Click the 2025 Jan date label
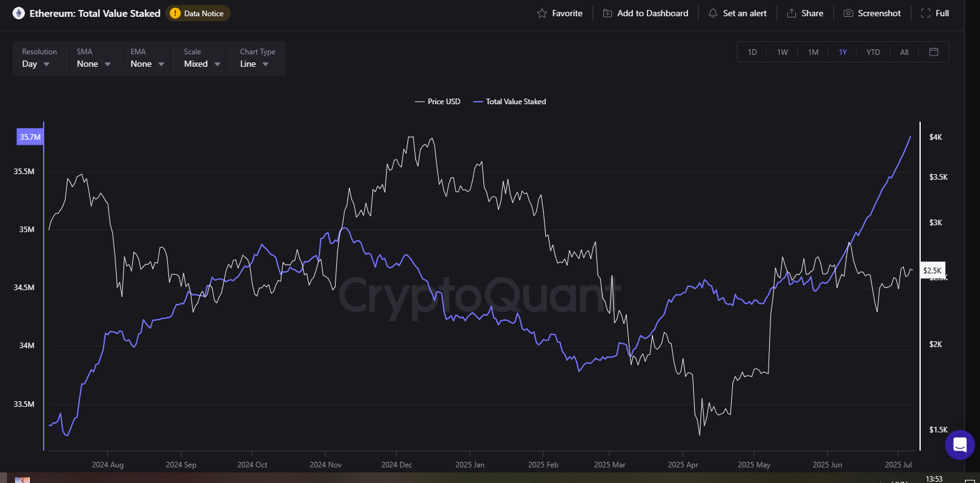Image resolution: width=980 pixels, height=483 pixels. [x=470, y=465]
